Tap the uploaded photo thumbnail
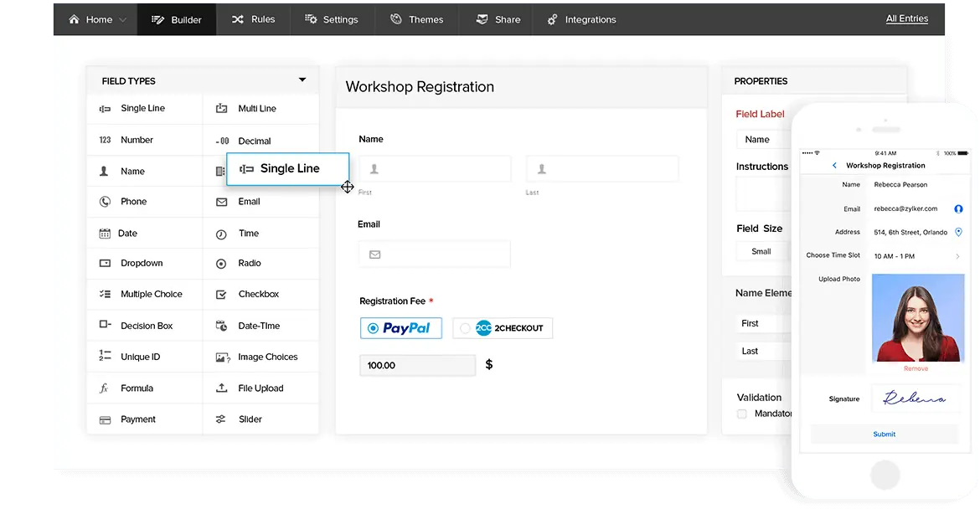The width and height of the screenshot is (980, 509). 917,318
